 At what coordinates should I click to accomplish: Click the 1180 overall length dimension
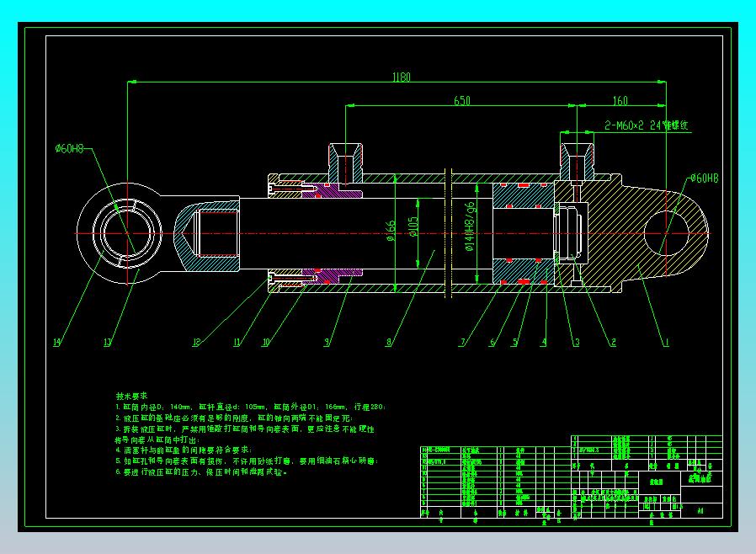tap(401, 77)
